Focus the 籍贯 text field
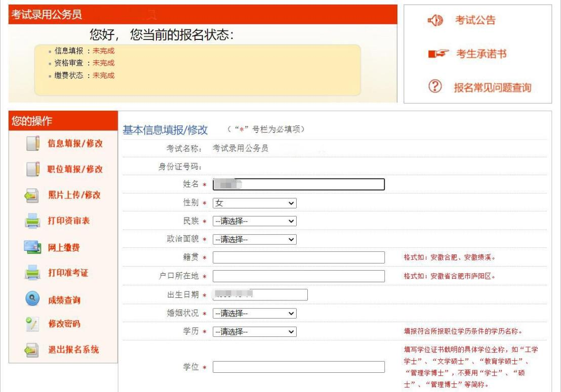The height and width of the screenshot is (392, 561). coord(299,257)
